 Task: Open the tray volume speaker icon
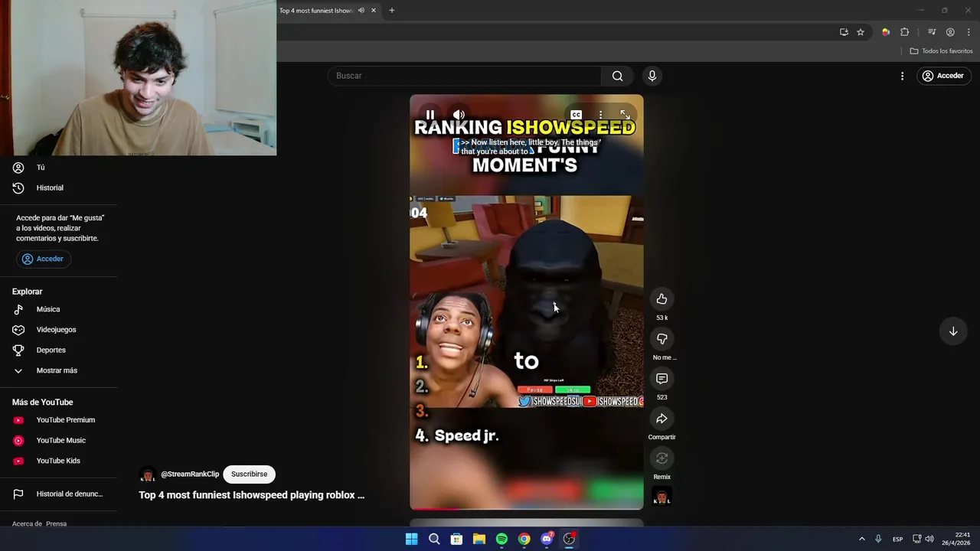[929, 539]
